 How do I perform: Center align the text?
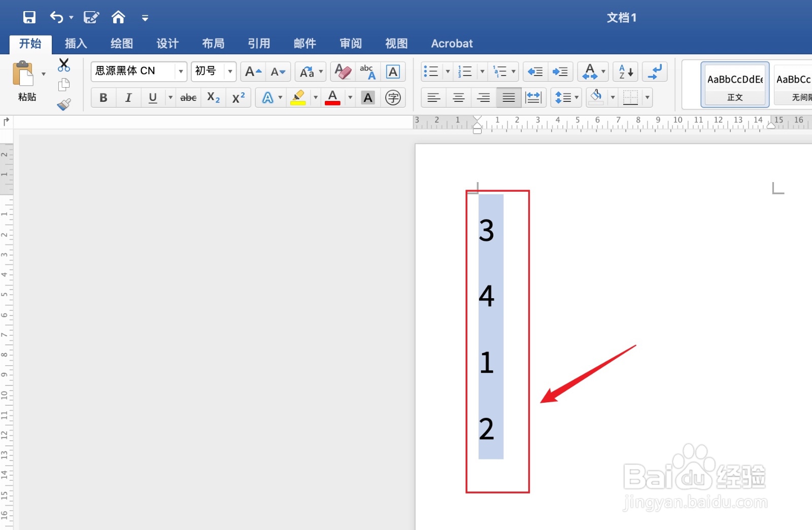(x=458, y=97)
